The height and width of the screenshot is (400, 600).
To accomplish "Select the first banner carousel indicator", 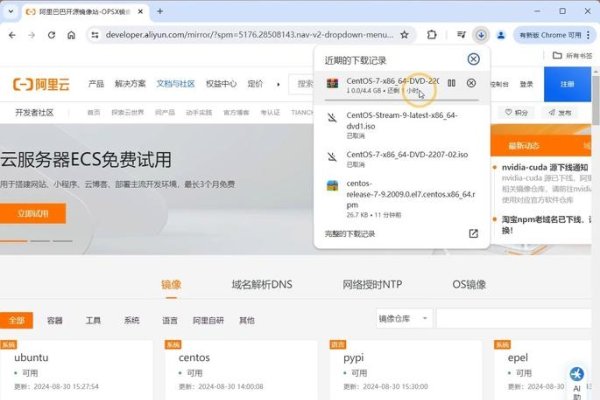I will pyautogui.click(x=13, y=241).
